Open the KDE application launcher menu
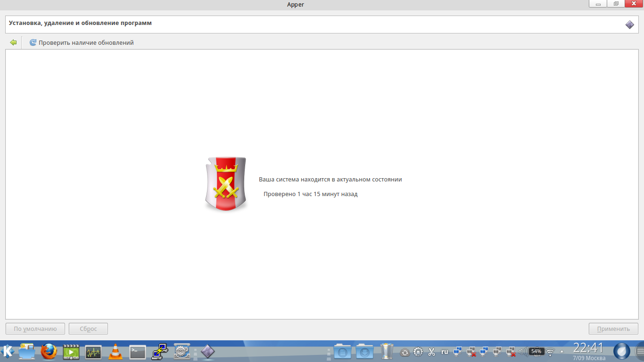 8,351
